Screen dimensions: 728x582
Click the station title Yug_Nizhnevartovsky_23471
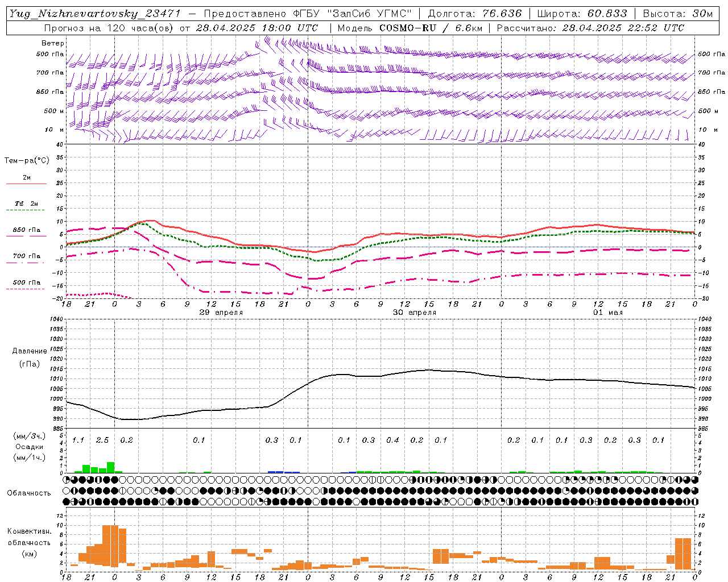[94, 14]
